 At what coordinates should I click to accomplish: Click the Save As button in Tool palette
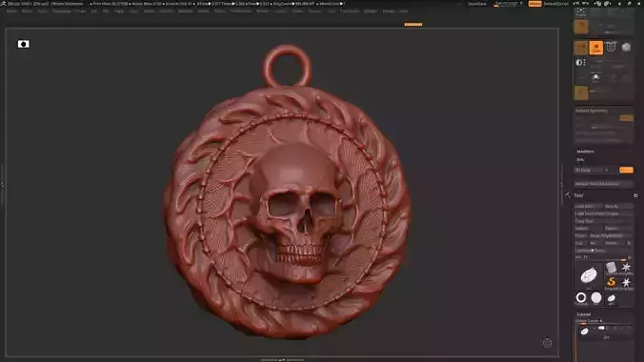618,207
